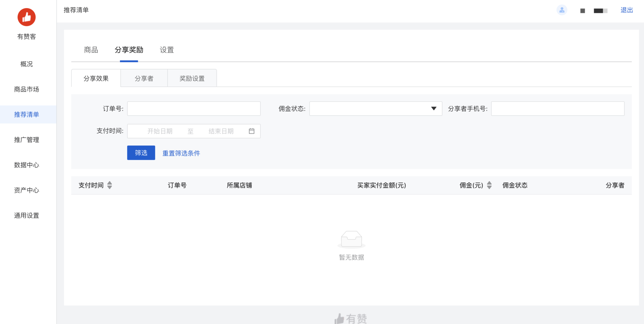Click the red thumbs-up Youzanke logo

tap(26, 17)
